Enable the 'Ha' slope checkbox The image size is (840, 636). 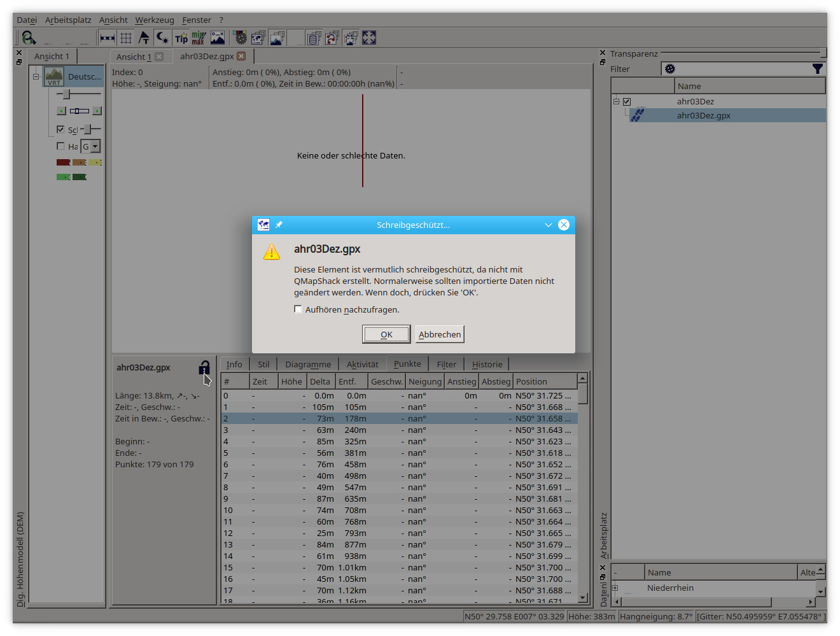60,146
